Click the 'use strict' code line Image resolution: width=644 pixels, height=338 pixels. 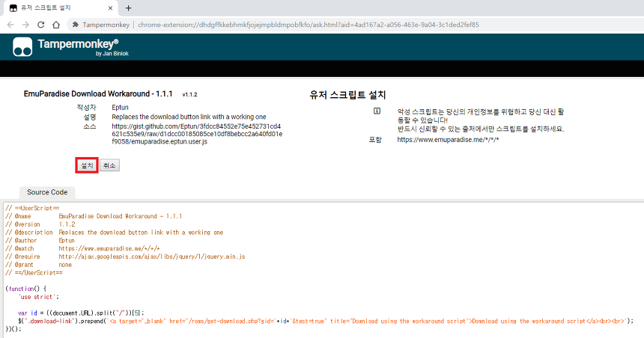click(x=39, y=297)
